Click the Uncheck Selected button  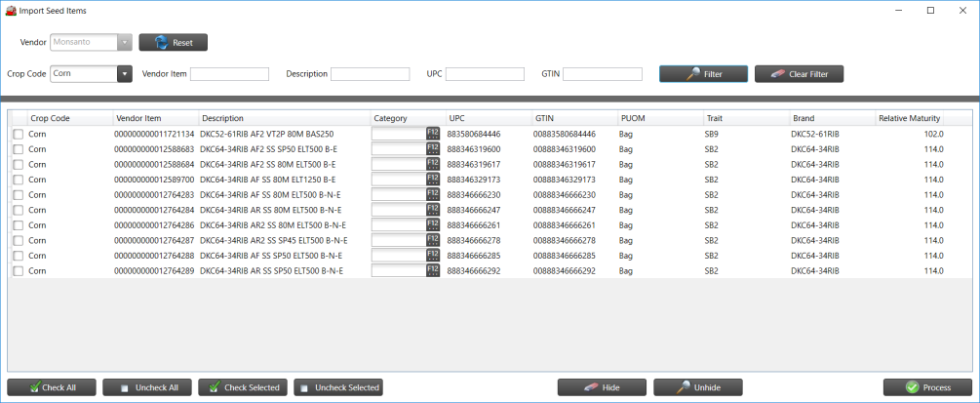[338, 387]
